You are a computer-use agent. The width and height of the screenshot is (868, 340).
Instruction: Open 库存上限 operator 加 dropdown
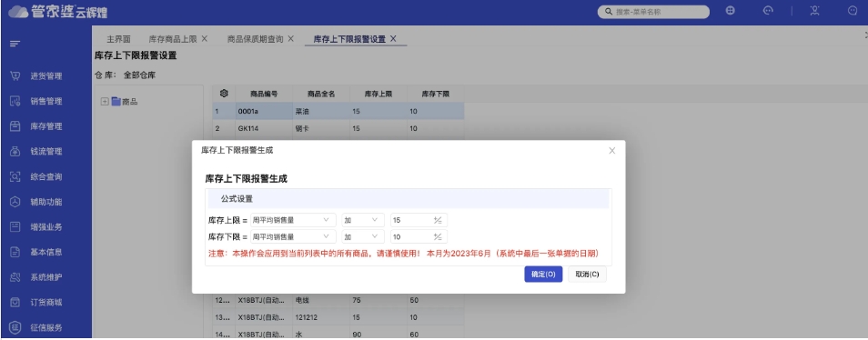point(363,220)
